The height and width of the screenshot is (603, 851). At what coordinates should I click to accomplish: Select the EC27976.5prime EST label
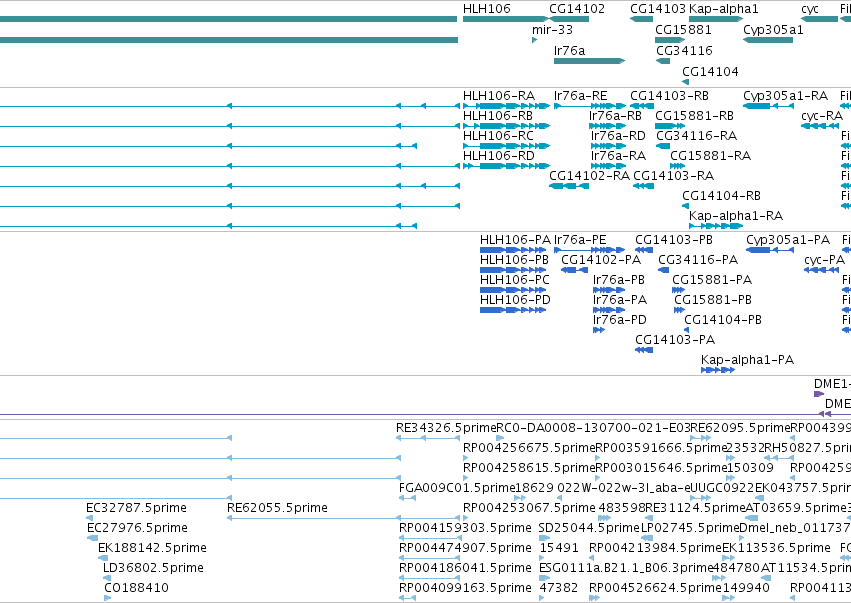tap(137, 528)
